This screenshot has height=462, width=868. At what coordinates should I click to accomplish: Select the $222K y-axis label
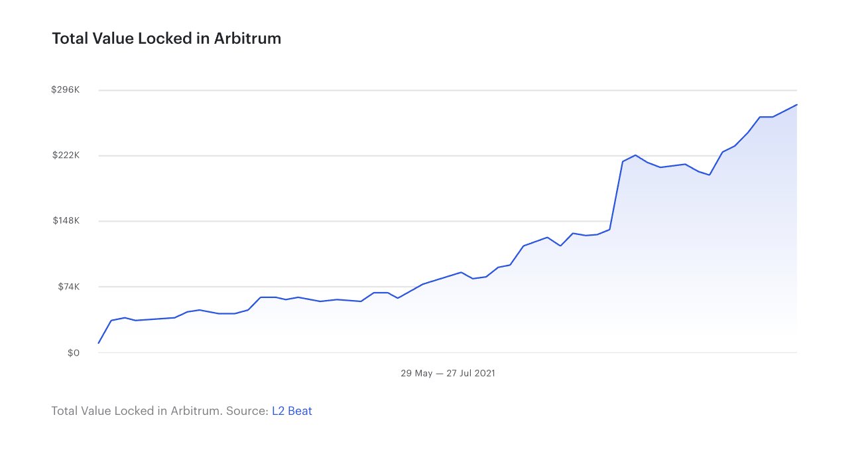[65, 155]
